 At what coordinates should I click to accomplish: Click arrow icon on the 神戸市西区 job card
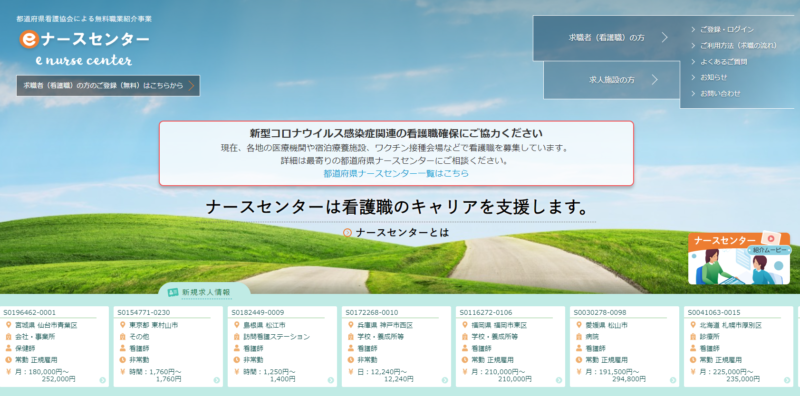(444, 380)
